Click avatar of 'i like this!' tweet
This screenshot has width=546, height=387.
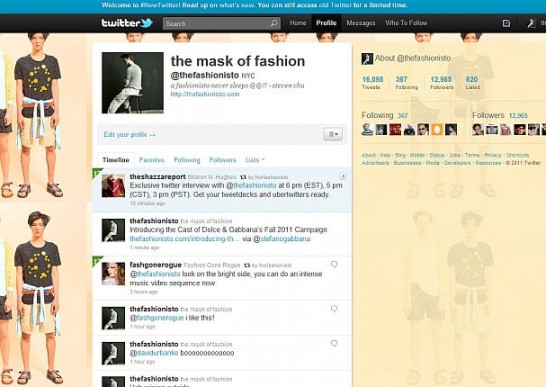pyautogui.click(x=113, y=318)
